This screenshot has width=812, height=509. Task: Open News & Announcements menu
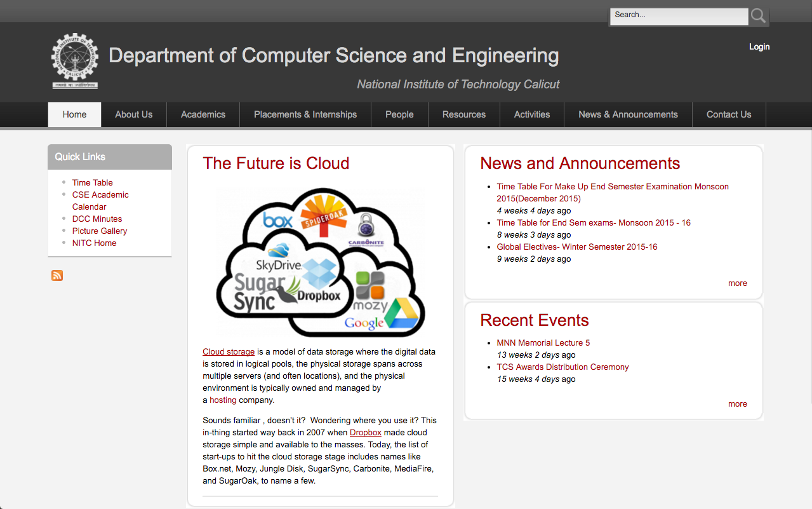(628, 114)
